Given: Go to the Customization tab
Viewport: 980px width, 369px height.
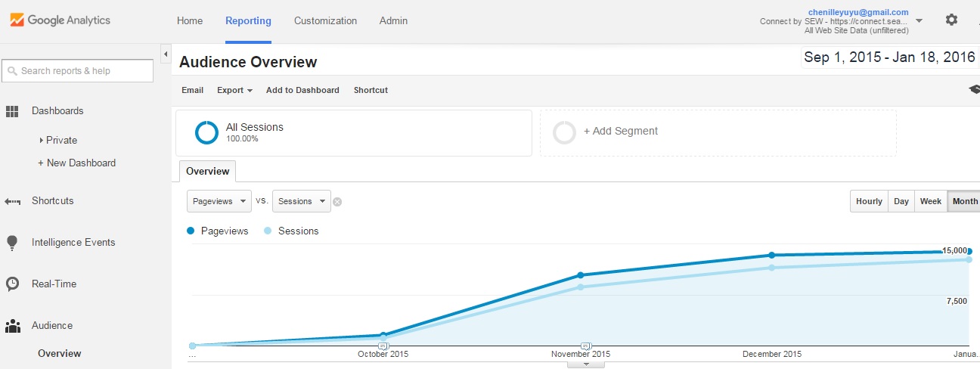Looking at the screenshot, I should pyautogui.click(x=325, y=20).
